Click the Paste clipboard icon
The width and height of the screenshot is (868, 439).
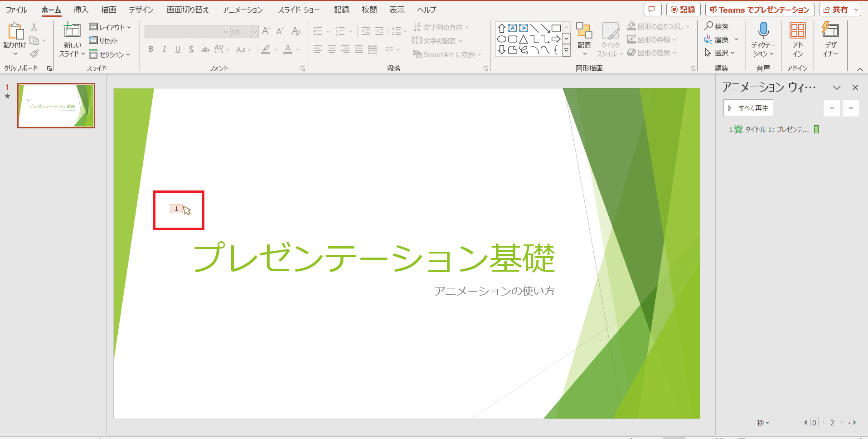coord(15,32)
